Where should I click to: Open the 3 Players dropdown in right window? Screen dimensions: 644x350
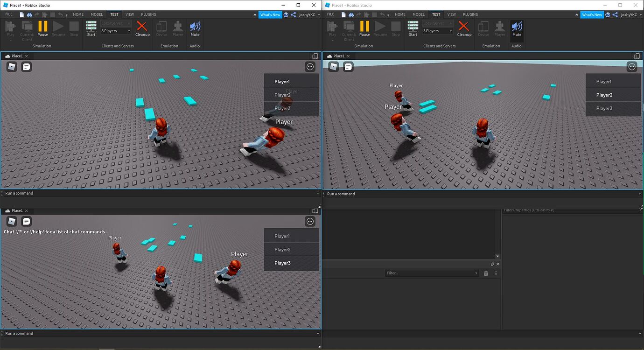coord(438,31)
